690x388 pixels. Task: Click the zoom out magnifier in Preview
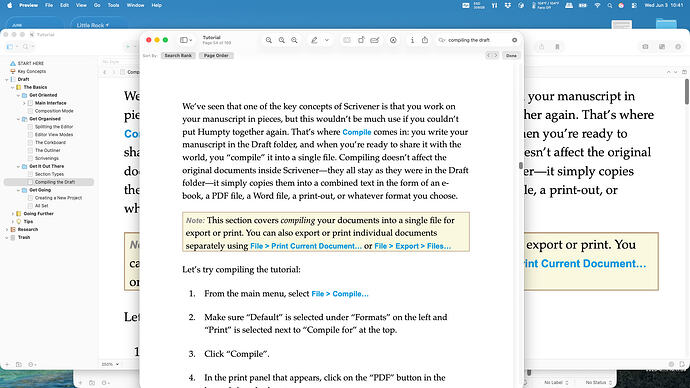[268, 40]
